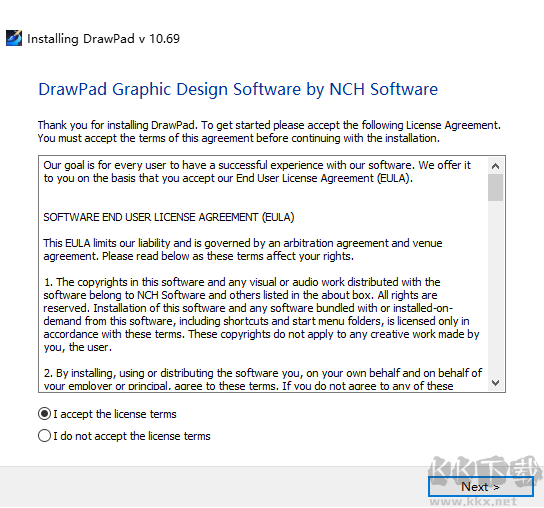Viewport: 544px width, 508px height.
Task: Click paragraph starting 'This EULA limits our liability'
Action: [x=243, y=249]
